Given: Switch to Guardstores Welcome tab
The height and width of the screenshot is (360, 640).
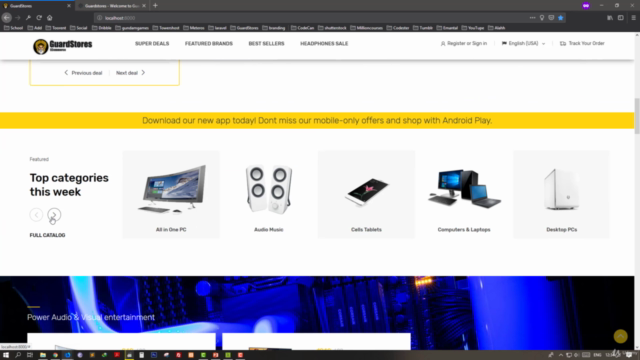Looking at the screenshot, I should click(112, 6).
